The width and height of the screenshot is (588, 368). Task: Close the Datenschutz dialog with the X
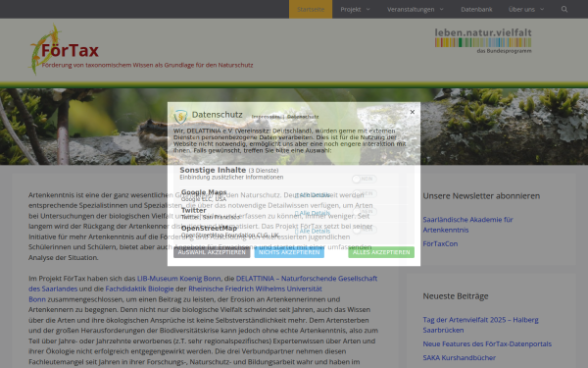point(413,112)
